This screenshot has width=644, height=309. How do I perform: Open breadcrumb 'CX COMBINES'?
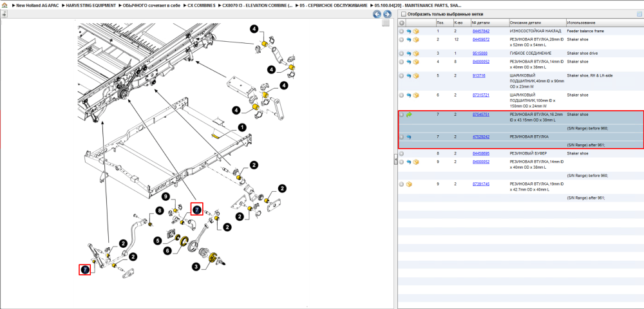pyautogui.click(x=202, y=6)
